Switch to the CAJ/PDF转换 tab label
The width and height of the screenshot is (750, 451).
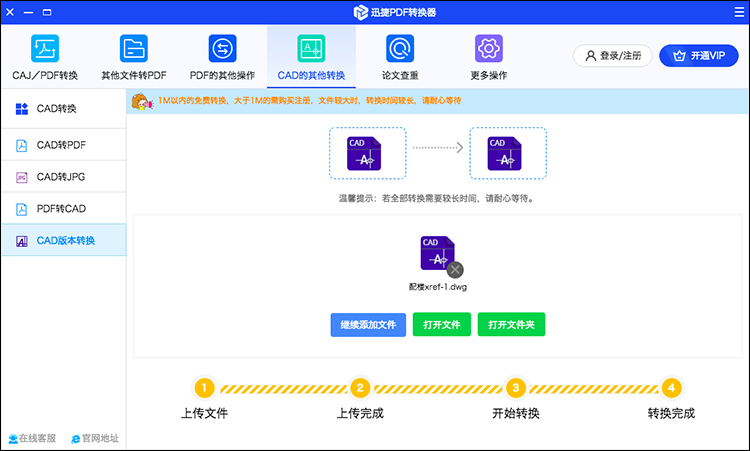tap(45, 76)
